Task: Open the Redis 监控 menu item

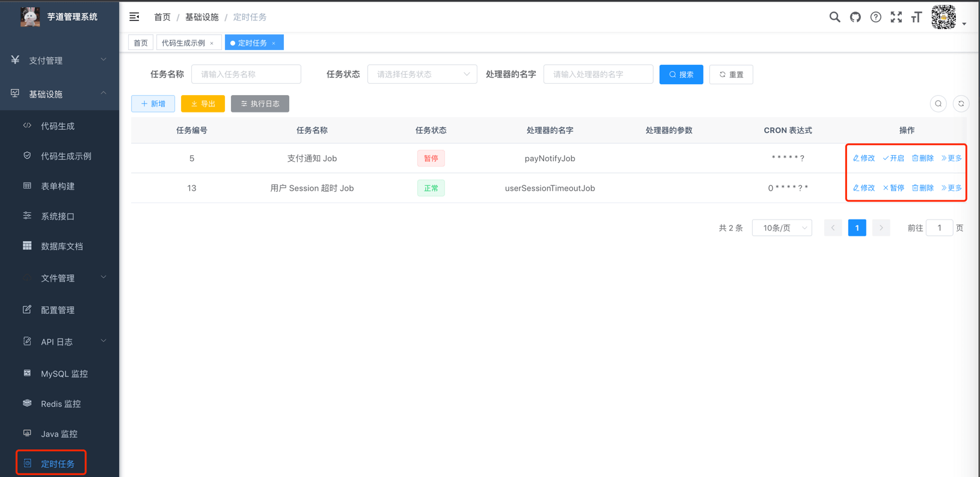Action: coord(60,404)
